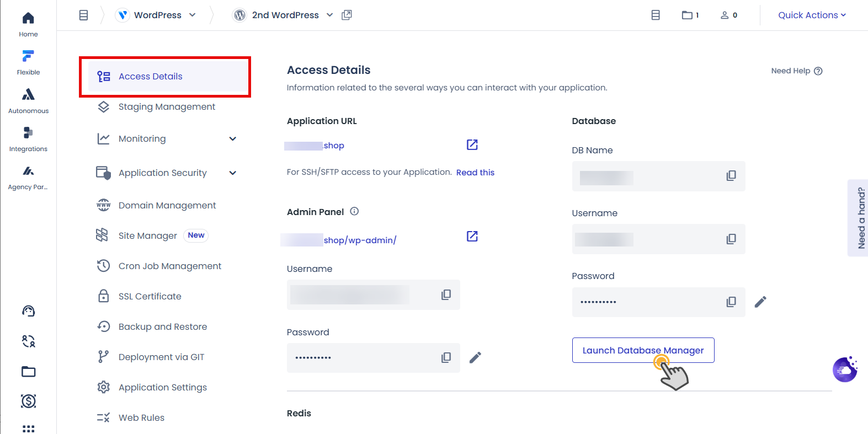The image size is (868, 434).
Task: Follow the Read this SSH/SFTP link
Action: click(475, 173)
